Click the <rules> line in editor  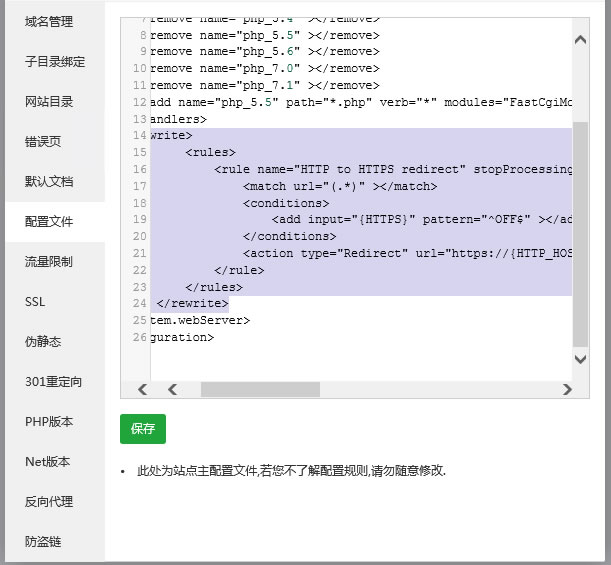210,152
